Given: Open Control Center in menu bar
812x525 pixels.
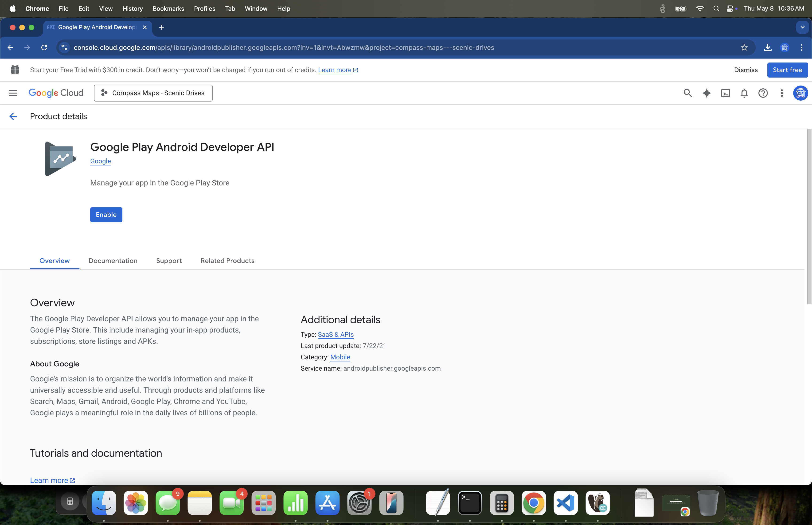Looking at the screenshot, I should point(730,8).
